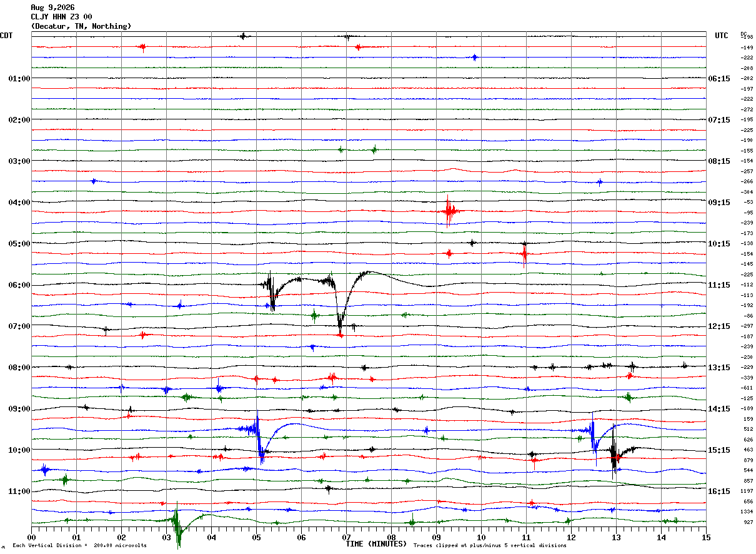756x554 pixels.
Task: Click minute tick label "03" on time axis
Action: (x=166, y=537)
